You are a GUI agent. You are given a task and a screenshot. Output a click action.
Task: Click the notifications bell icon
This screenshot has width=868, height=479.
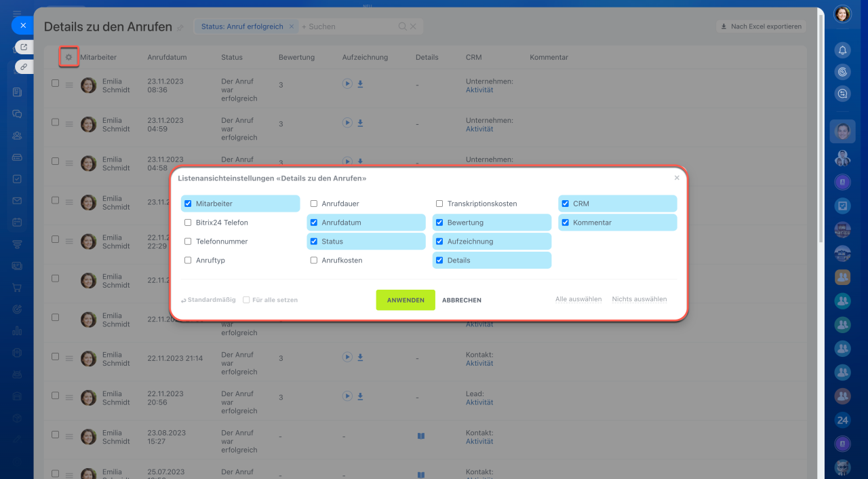(x=842, y=50)
